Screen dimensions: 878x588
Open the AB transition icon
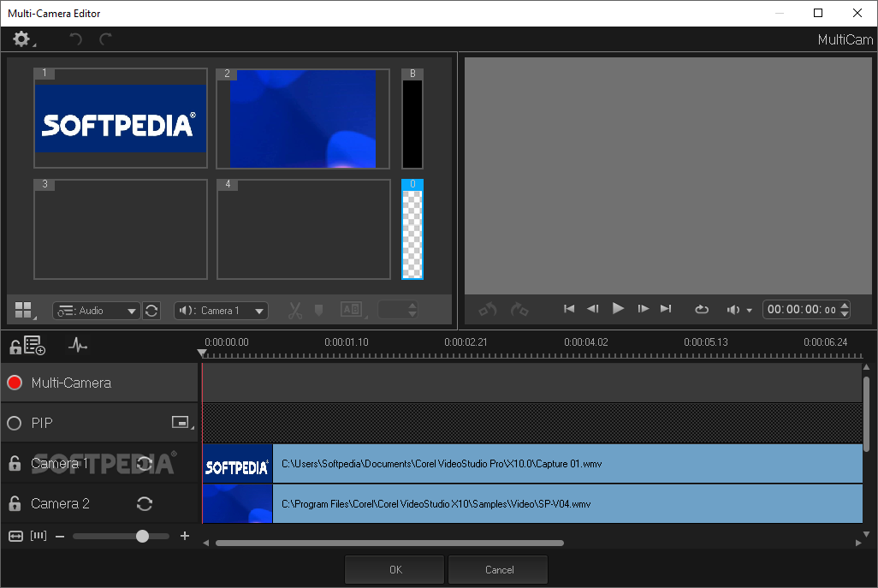[353, 310]
